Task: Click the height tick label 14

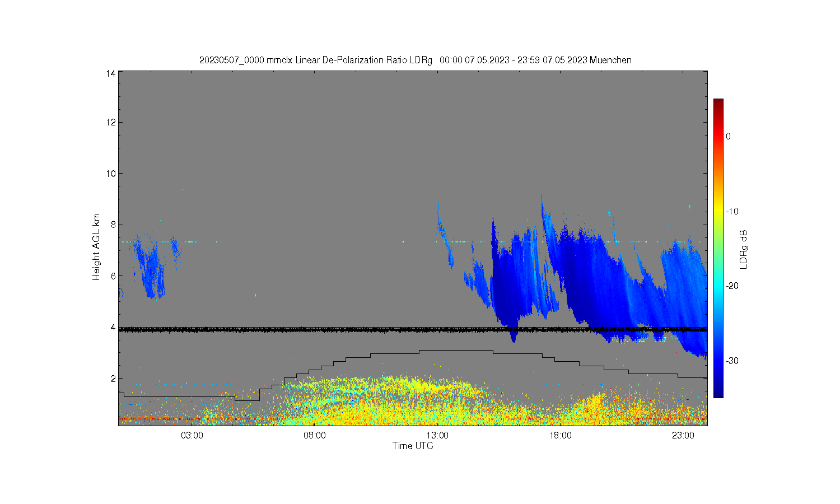Action: tap(111, 73)
